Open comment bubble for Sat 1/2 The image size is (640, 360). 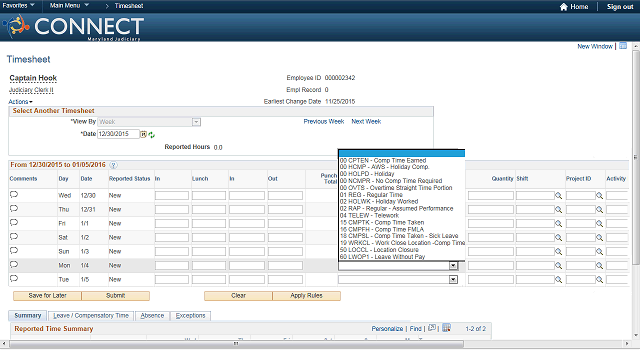tap(14, 236)
